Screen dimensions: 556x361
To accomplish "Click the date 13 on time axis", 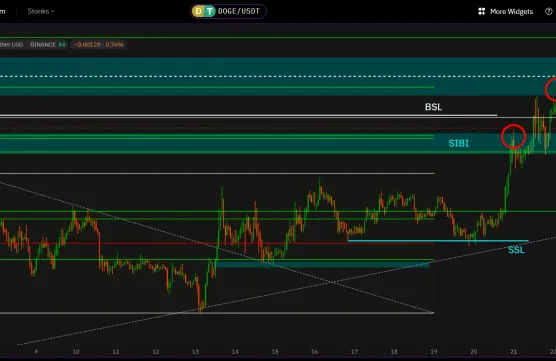I will (195, 352).
